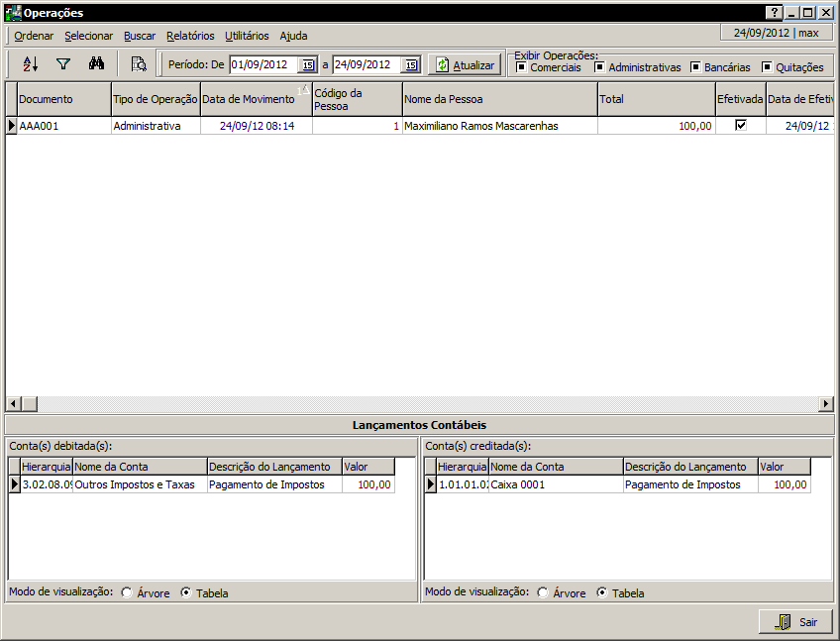Click the Sair button
The height and width of the screenshot is (641, 840).
point(795,622)
